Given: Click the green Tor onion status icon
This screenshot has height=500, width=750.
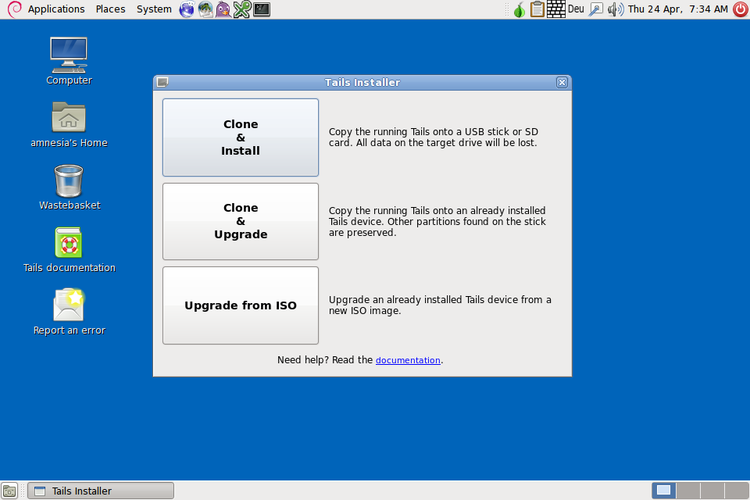Looking at the screenshot, I should pyautogui.click(x=519, y=9).
